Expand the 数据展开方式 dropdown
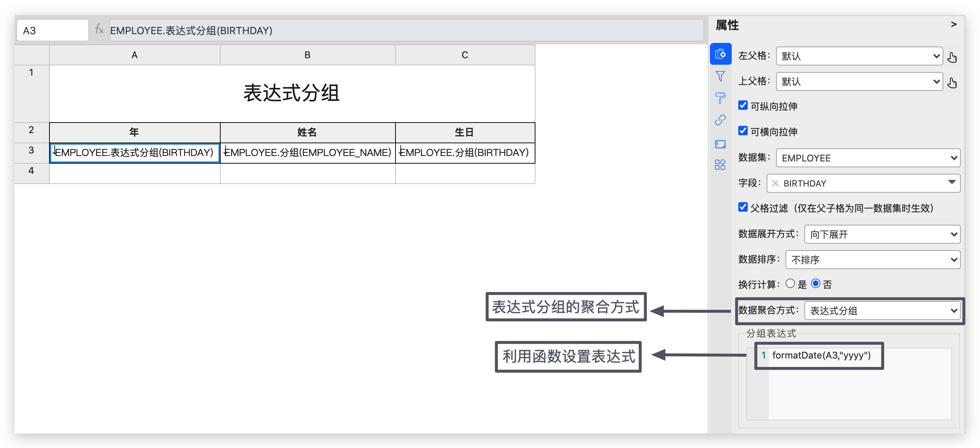This screenshot has height=448, width=980. point(882,234)
